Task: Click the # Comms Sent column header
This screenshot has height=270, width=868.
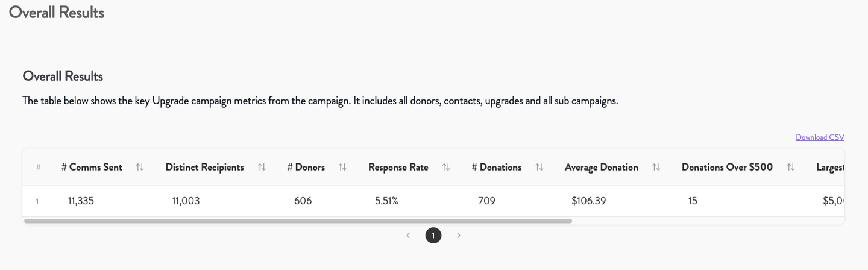Action: click(x=92, y=168)
